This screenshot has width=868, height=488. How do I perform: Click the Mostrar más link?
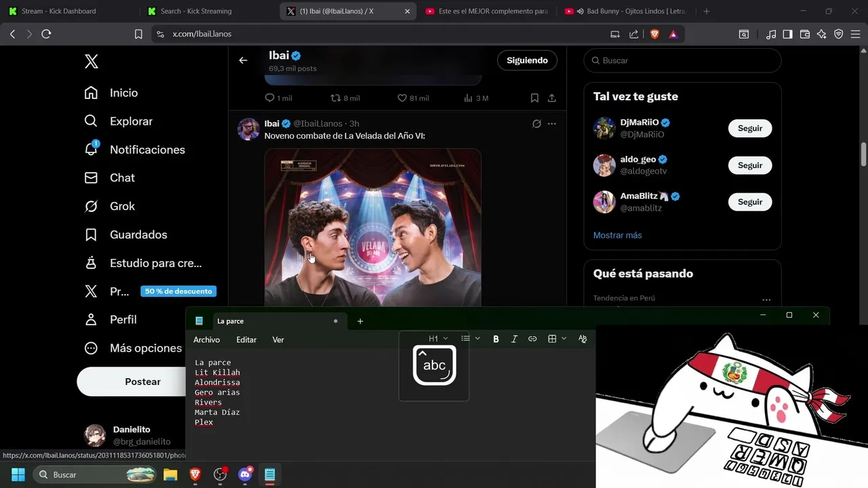(x=617, y=235)
